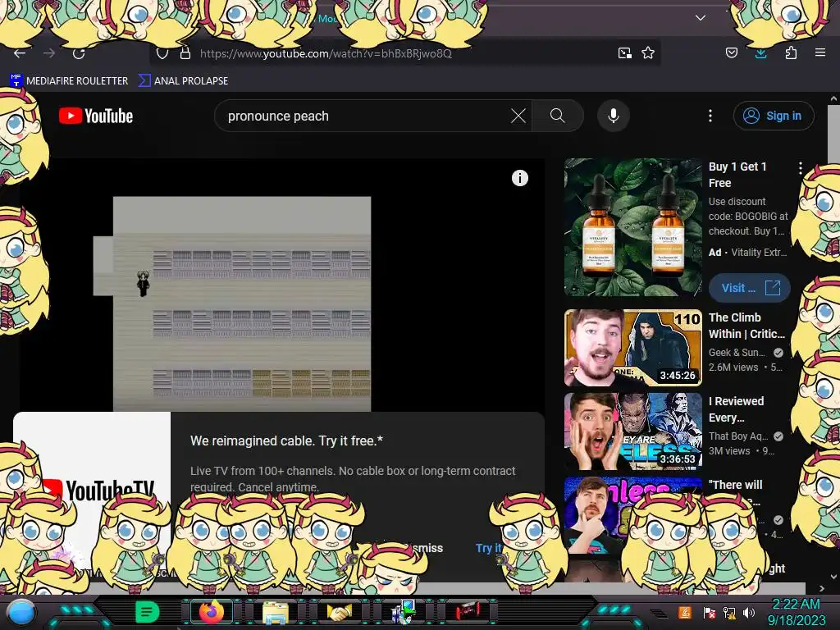Viewport: 840px width, 630px height.
Task: Show video info card icon
Action: coord(519,178)
